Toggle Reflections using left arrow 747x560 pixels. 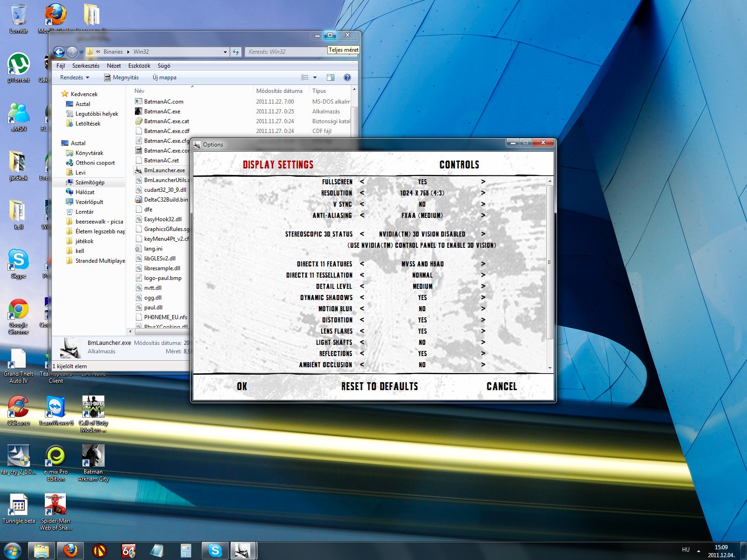[362, 354]
